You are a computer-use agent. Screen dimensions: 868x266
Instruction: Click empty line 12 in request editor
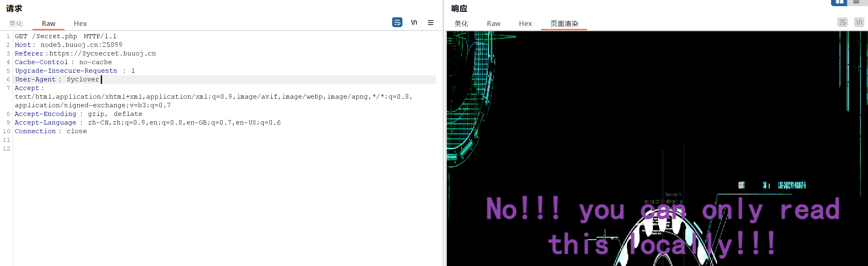tap(225, 148)
